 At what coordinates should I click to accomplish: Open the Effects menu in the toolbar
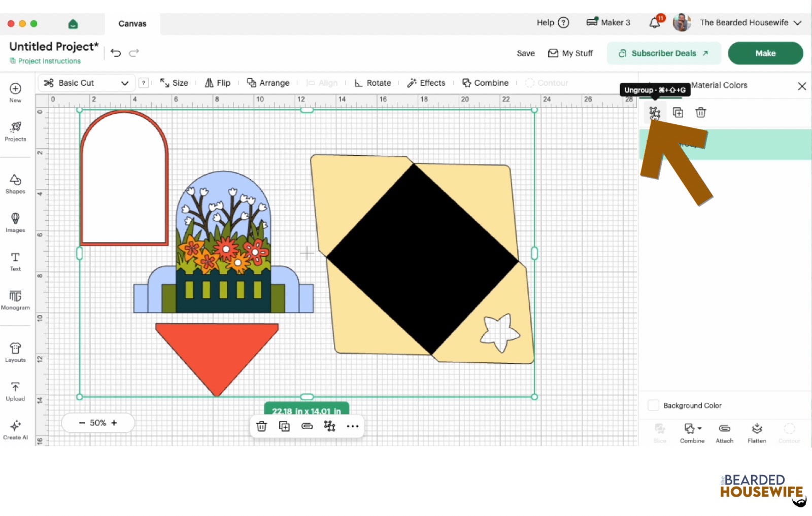coord(426,83)
